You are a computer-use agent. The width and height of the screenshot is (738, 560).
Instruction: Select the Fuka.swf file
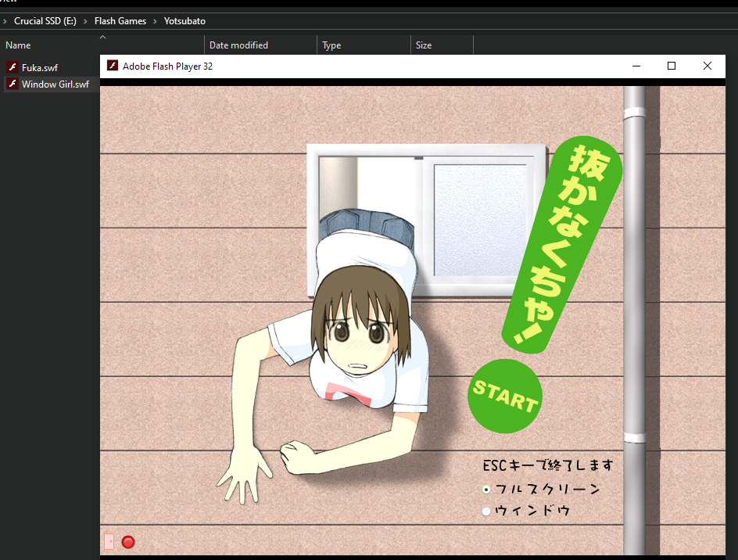point(40,68)
